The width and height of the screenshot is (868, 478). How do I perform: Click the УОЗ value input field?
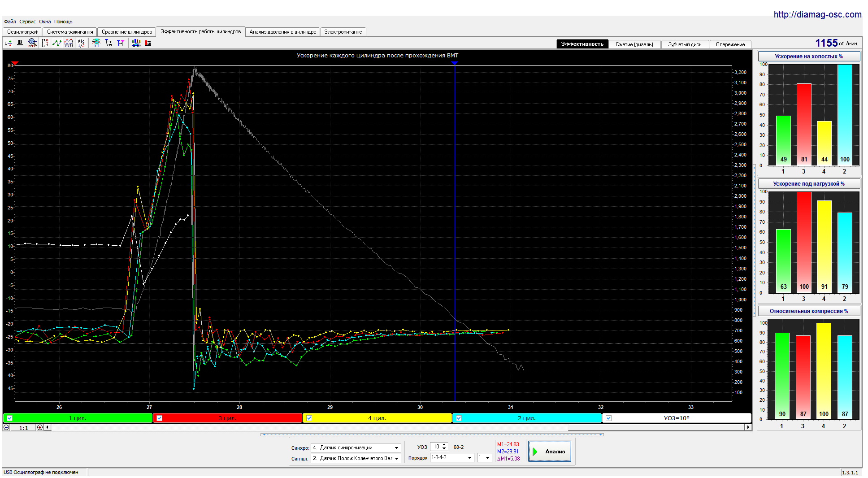(436, 447)
